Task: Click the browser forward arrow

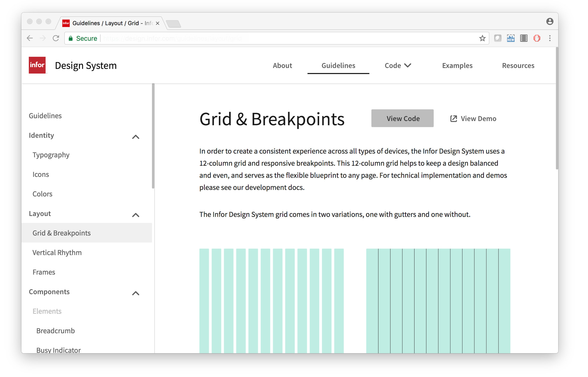Action: click(x=43, y=38)
